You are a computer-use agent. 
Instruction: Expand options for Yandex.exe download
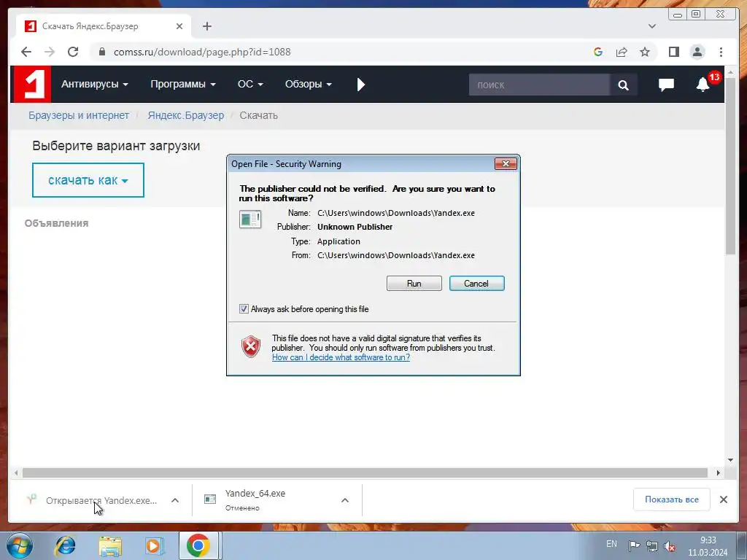pos(175,500)
